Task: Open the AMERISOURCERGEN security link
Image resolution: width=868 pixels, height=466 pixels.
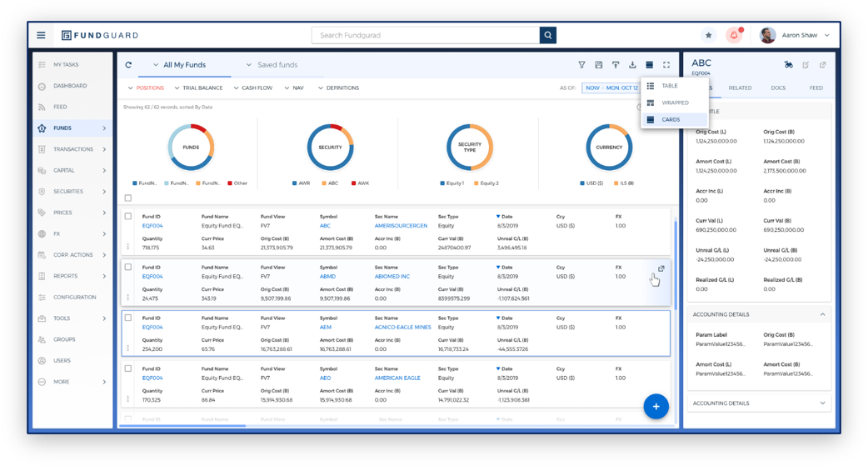Action: (401, 226)
